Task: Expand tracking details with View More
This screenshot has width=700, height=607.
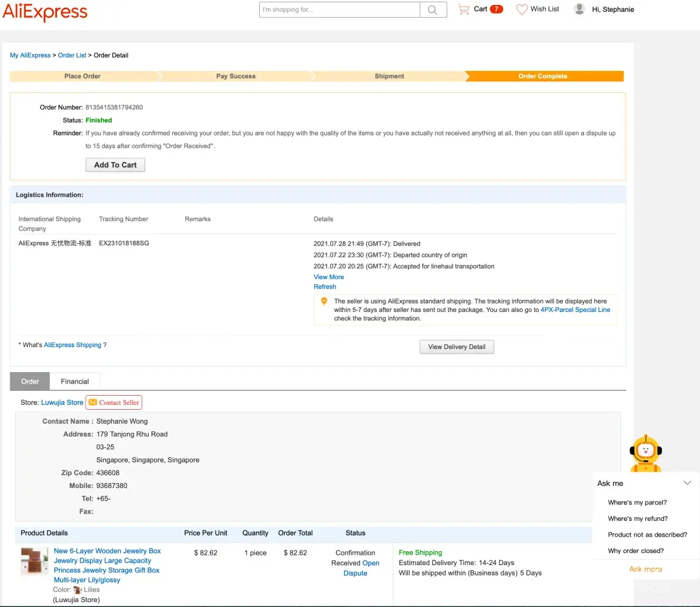Action: 328,277
